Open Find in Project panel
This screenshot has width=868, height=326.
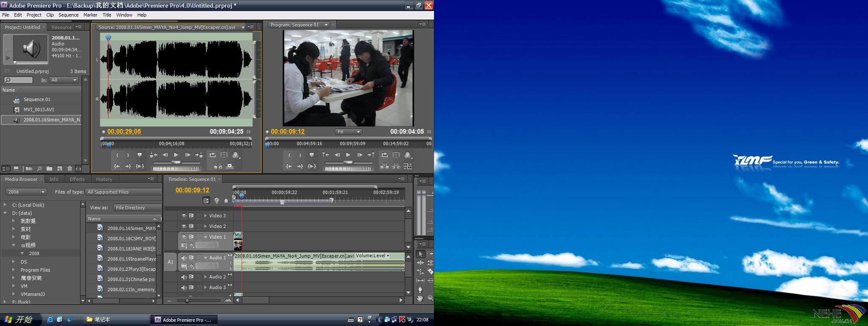coord(39,169)
